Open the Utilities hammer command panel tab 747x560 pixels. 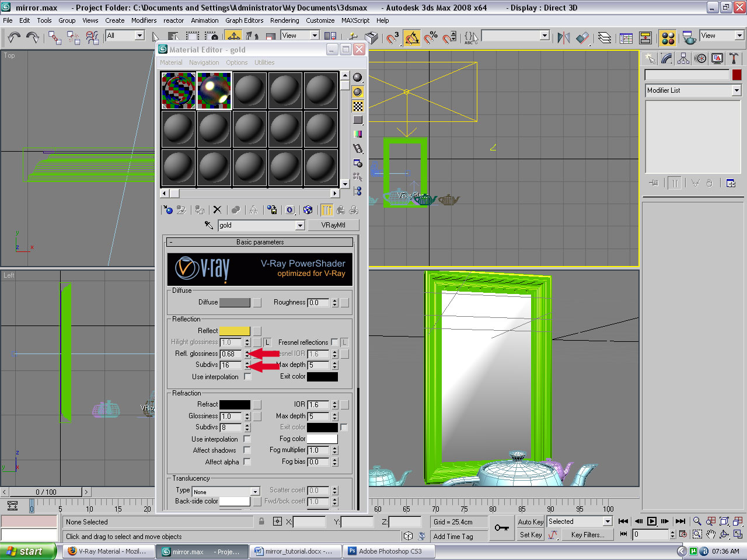click(734, 58)
